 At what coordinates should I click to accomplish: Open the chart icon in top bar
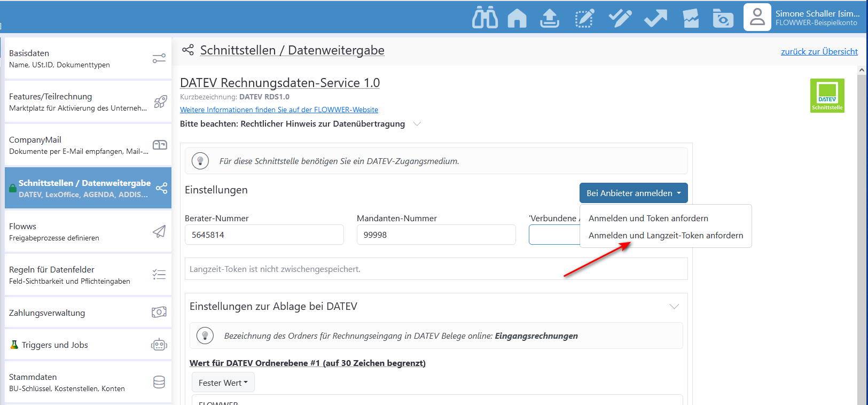tap(691, 18)
